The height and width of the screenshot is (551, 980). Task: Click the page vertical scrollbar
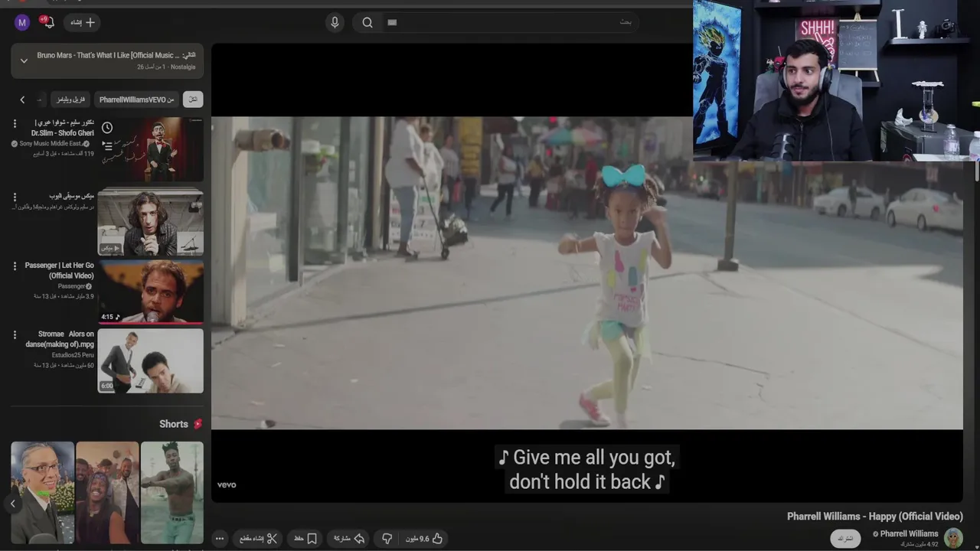coord(976,172)
